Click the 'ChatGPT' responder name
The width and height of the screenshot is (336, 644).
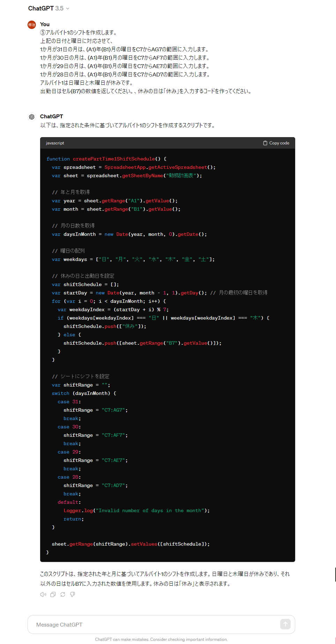pos(52,117)
